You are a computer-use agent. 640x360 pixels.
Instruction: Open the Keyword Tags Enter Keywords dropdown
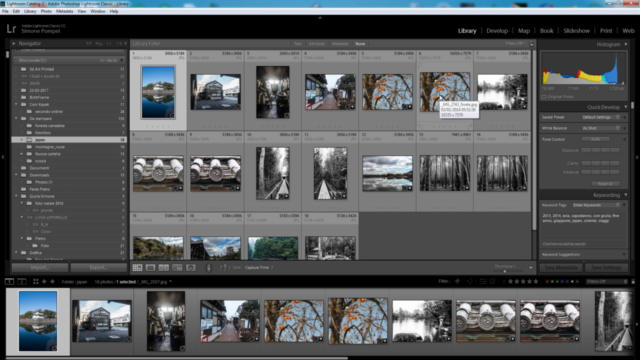tap(597, 205)
